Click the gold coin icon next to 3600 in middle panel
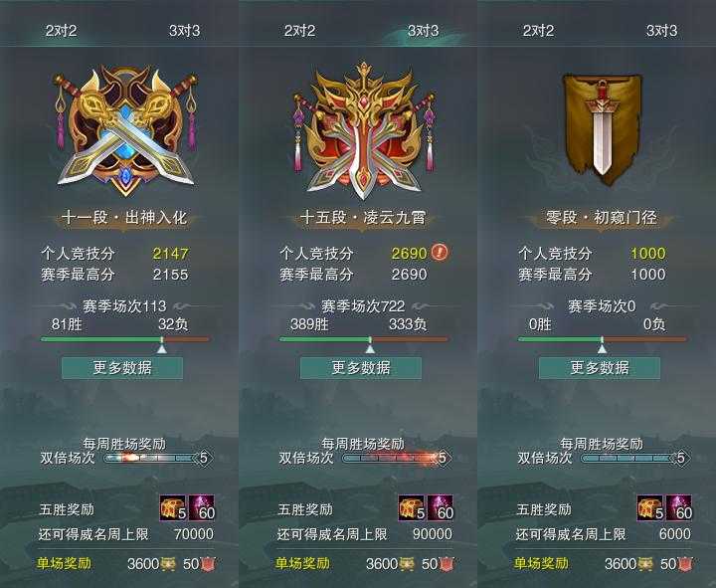This screenshot has width=716, height=588. tap(407, 564)
